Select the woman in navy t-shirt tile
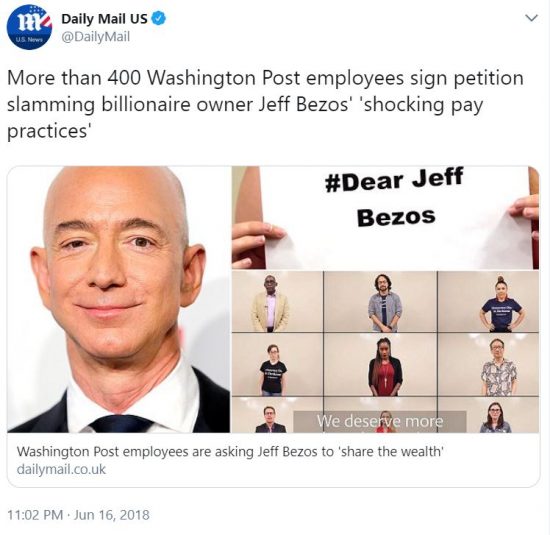This screenshot has width=550, height=535. pyautogui.click(x=489, y=301)
